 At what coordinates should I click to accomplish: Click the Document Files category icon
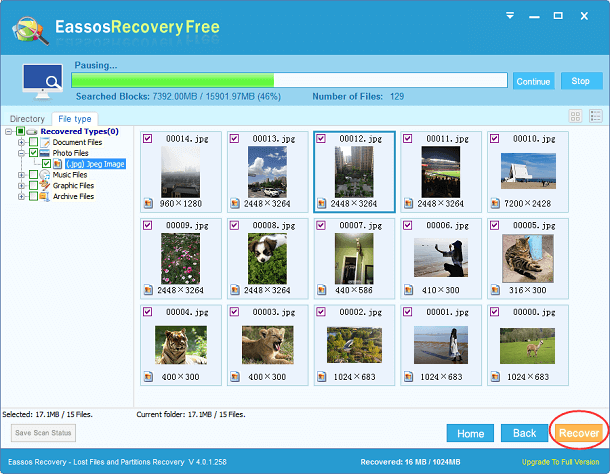[x=45, y=142]
